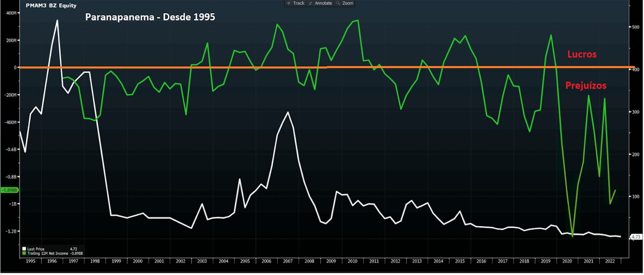644x275 pixels.
Task: Select year 2020 on the time axis
Action: click(x=567, y=260)
